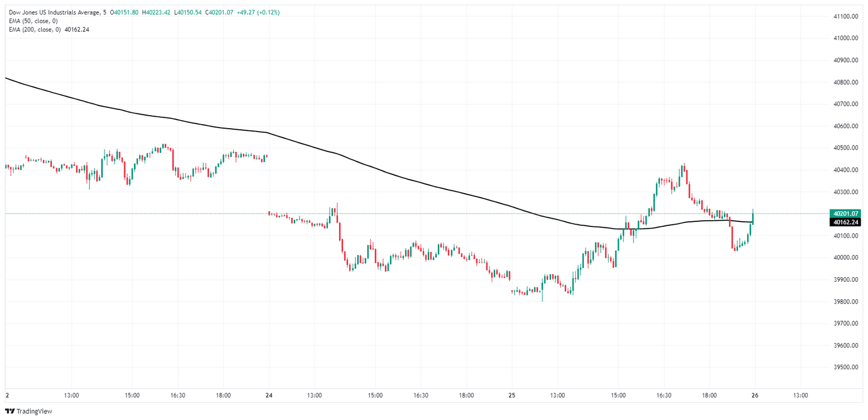Select the 24 date marker on time axis
The height and width of the screenshot is (420, 868).
click(268, 395)
